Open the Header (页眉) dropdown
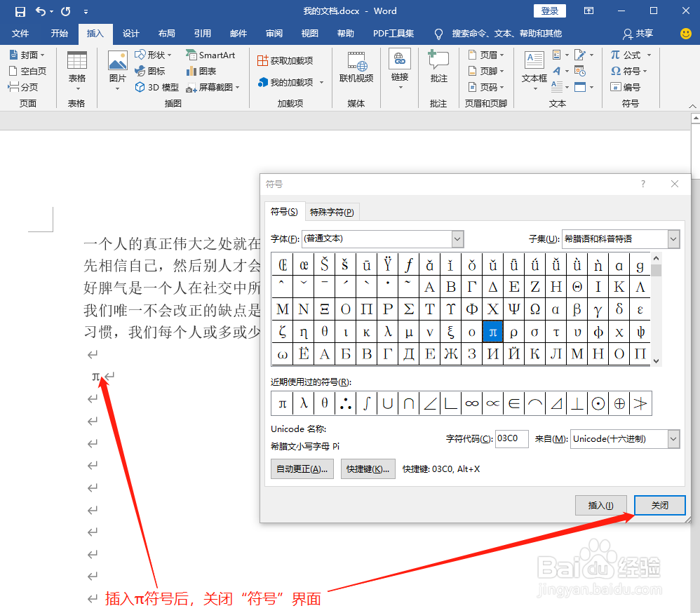 (x=486, y=55)
